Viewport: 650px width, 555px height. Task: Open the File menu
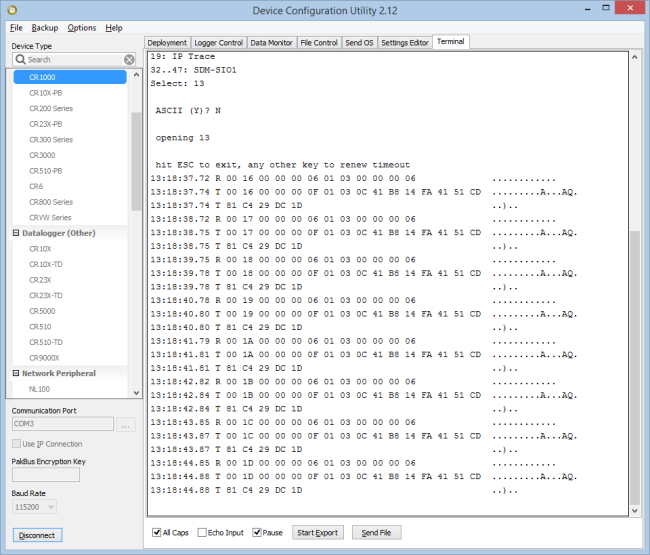click(x=16, y=28)
